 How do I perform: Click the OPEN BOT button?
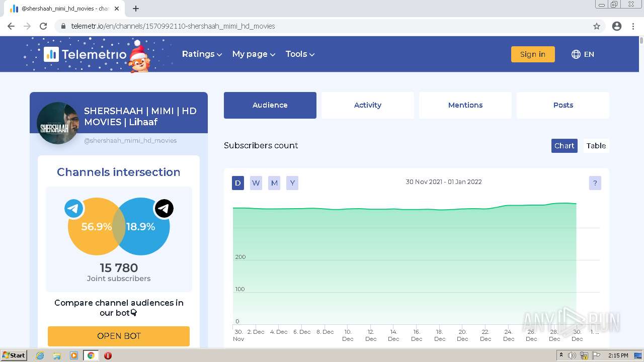[x=119, y=336]
